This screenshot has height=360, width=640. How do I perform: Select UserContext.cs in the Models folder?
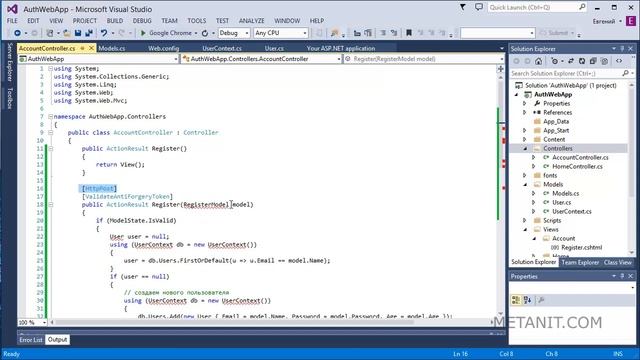tap(571, 211)
